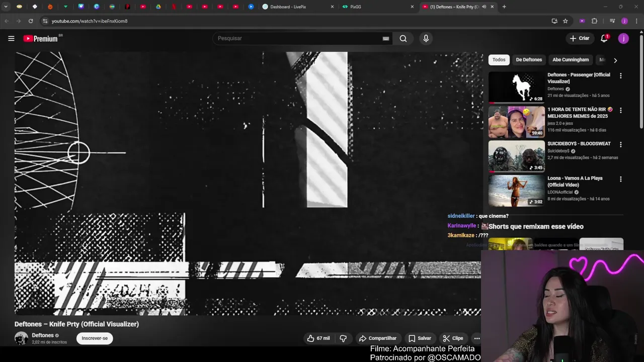
Task: Click the video title Deftones – Knife Prty
Action: [x=76, y=324]
